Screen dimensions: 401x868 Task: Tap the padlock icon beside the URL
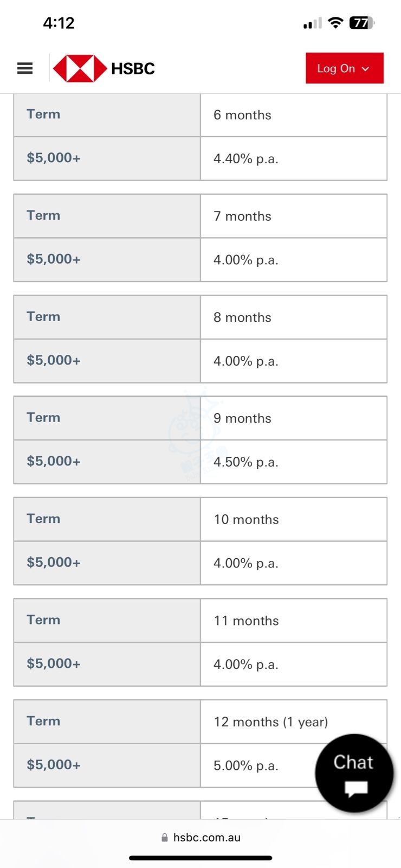click(x=165, y=838)
